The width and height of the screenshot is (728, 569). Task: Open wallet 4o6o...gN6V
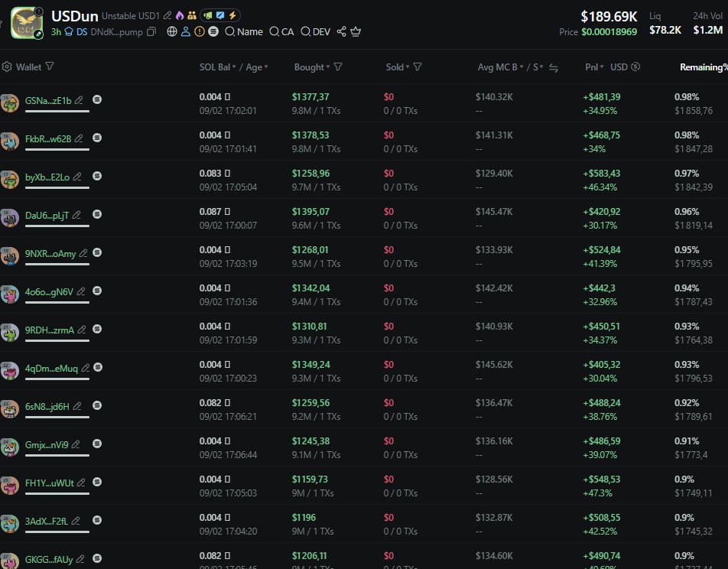49,291
